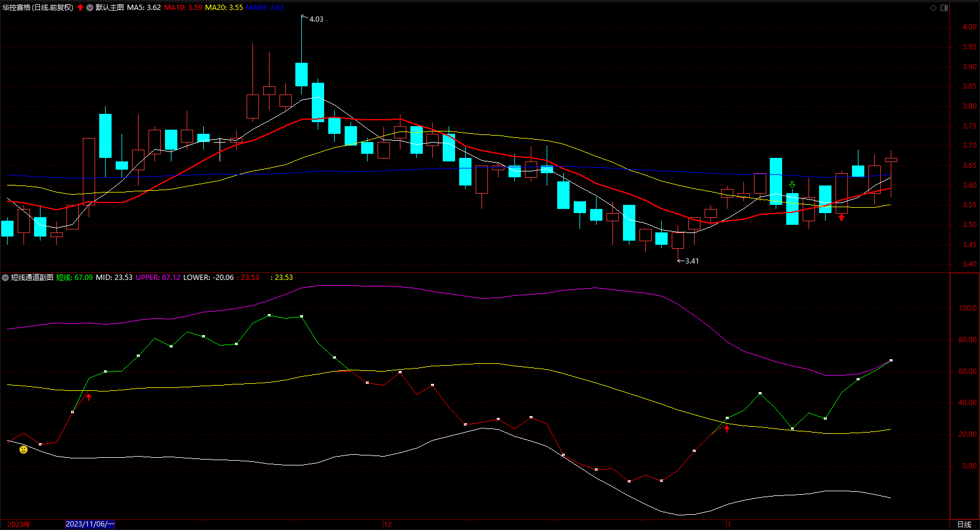Image resolution: width=980 pixels, height=530 pixels.
Task: Click the 2023/11/06/一 date marker
Action: [x=90, y=524]
